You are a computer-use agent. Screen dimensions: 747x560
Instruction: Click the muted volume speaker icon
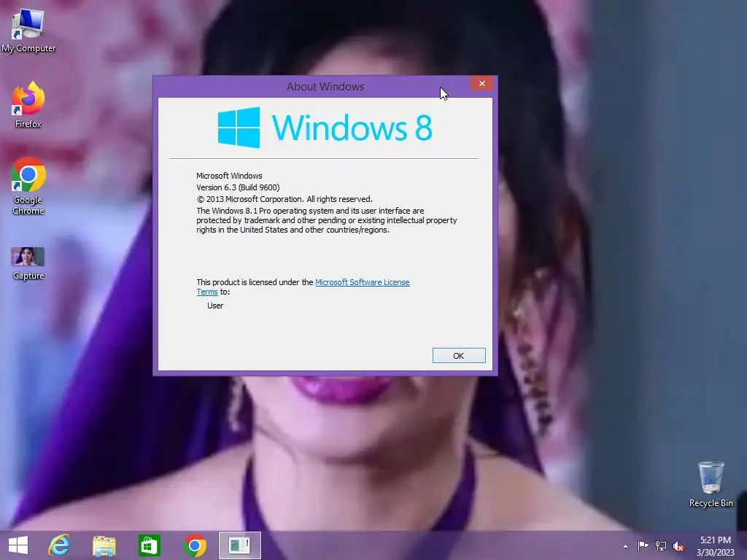(678, 546)
